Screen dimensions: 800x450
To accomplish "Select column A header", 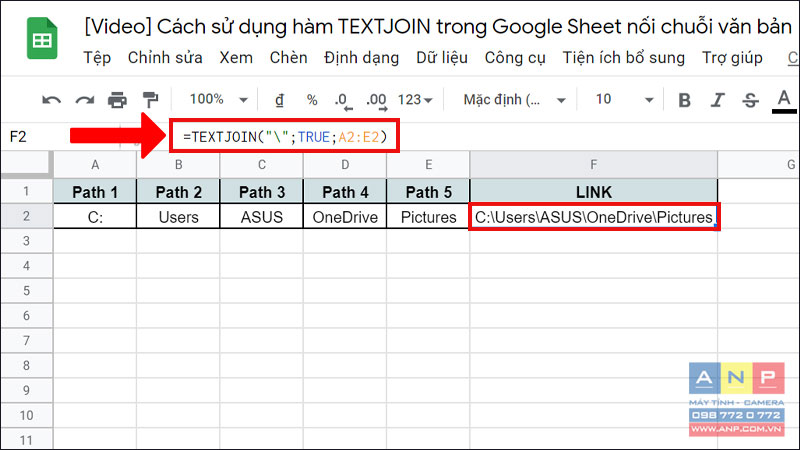I will pos(95,165).
